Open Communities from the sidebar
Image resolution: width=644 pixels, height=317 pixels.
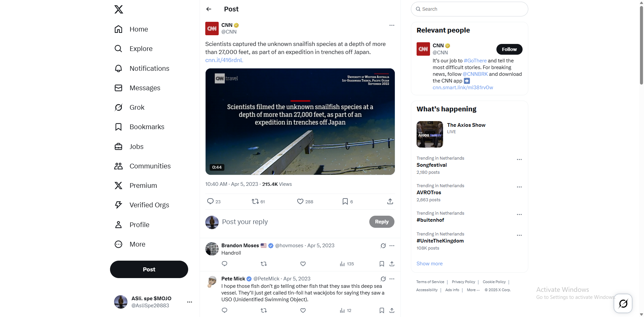[x=150, y=166]
